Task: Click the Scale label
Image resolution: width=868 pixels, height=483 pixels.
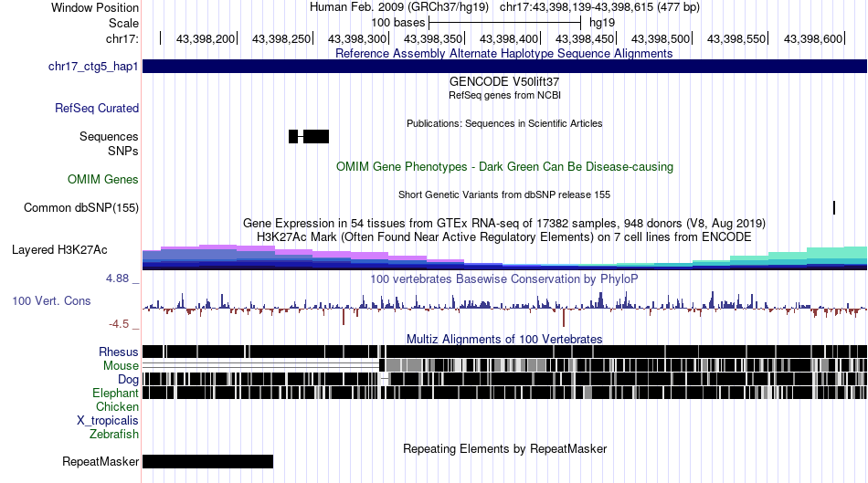Action: (123, 23)
